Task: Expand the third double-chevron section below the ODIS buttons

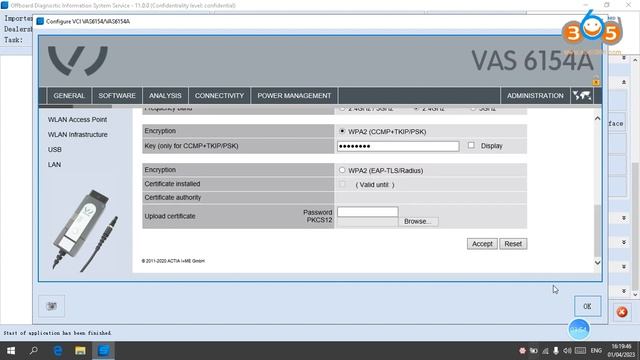Action: [624, 267]
